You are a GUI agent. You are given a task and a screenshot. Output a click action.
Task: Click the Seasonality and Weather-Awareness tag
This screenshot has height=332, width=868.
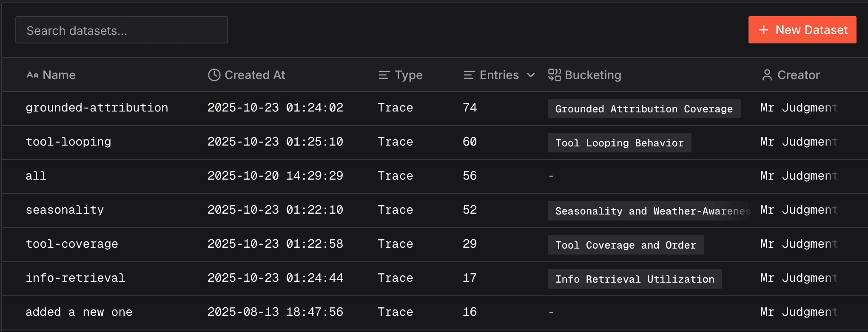click(x=651, y=210)
